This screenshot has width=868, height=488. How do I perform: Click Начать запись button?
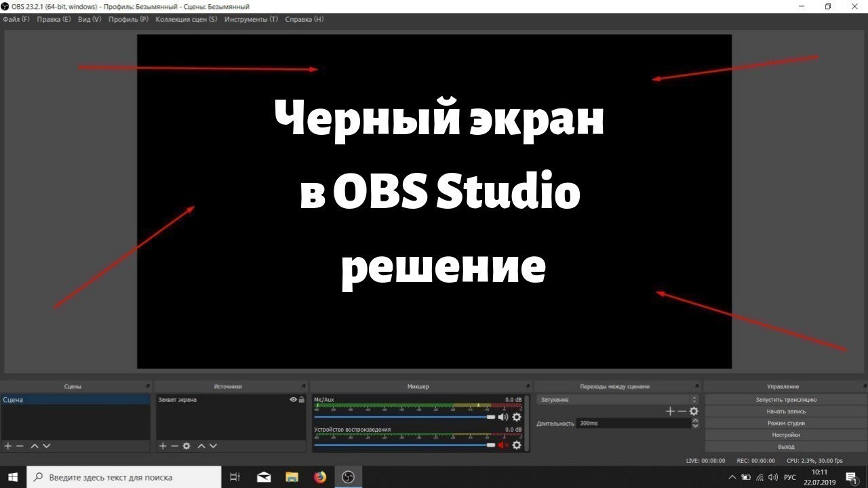(x=786, y=411)
